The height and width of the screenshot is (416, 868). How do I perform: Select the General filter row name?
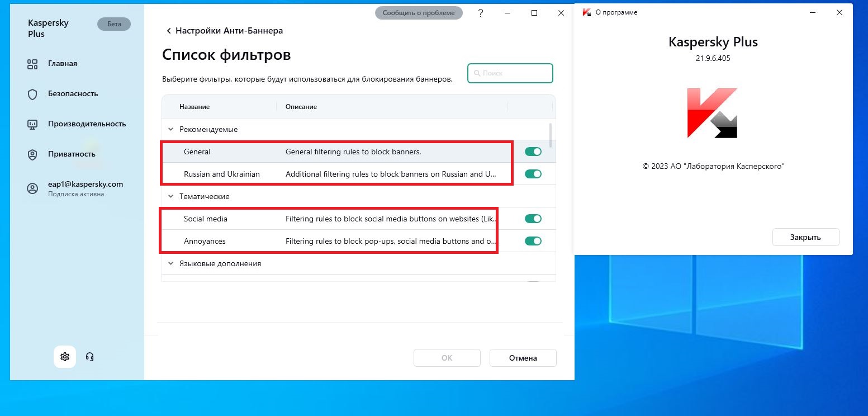[197, 152]
